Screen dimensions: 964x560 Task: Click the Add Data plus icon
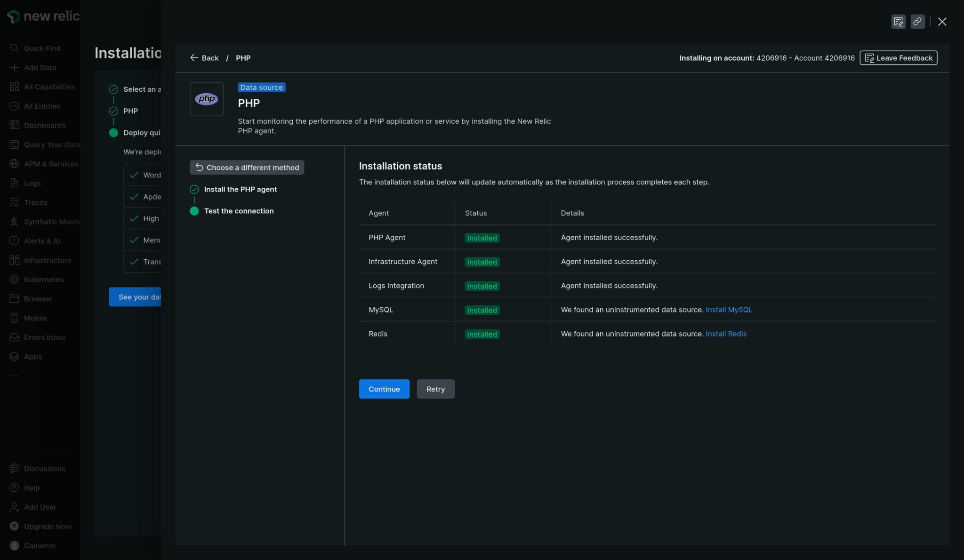(14, 67)
